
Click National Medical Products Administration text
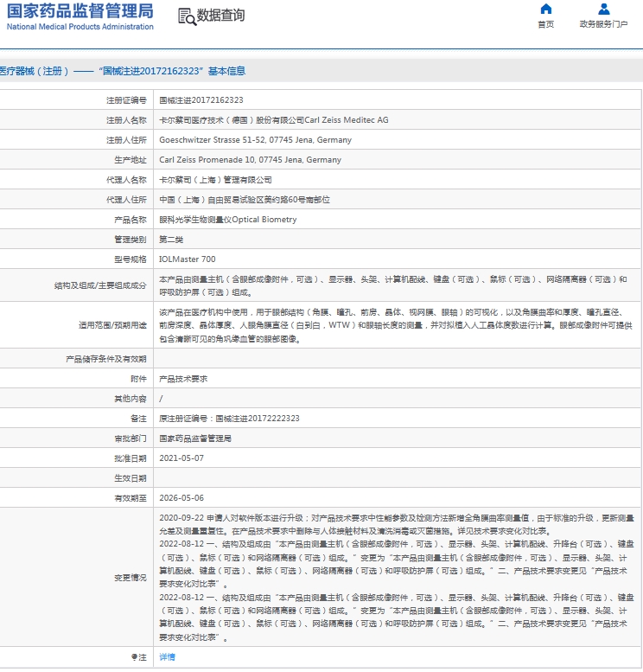click(x=80, y=27)
